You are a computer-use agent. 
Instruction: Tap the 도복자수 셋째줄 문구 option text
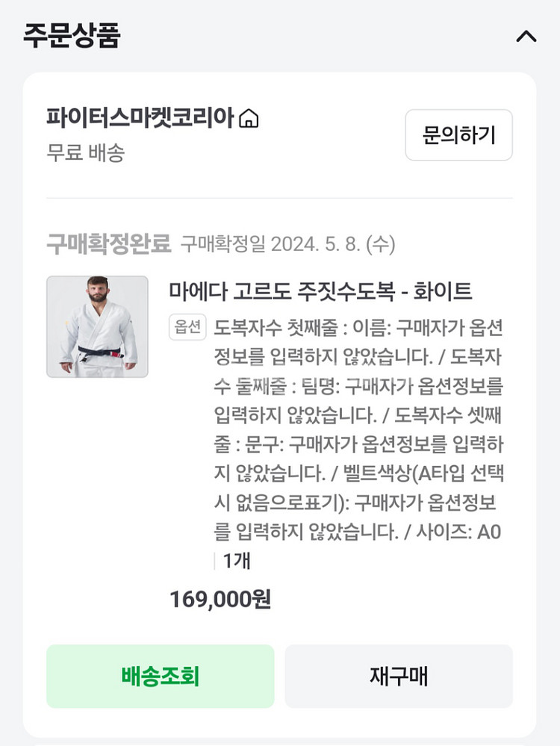(x=358, y=444)
